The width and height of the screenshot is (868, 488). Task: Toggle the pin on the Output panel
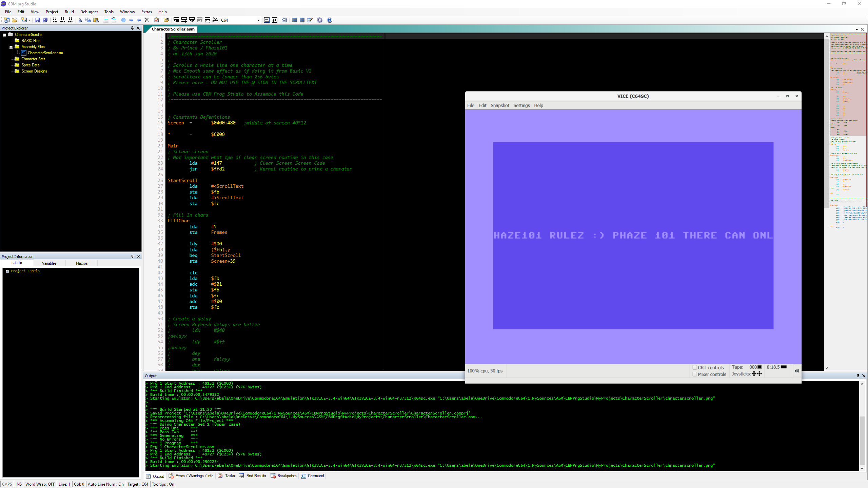tap(857, 375)
